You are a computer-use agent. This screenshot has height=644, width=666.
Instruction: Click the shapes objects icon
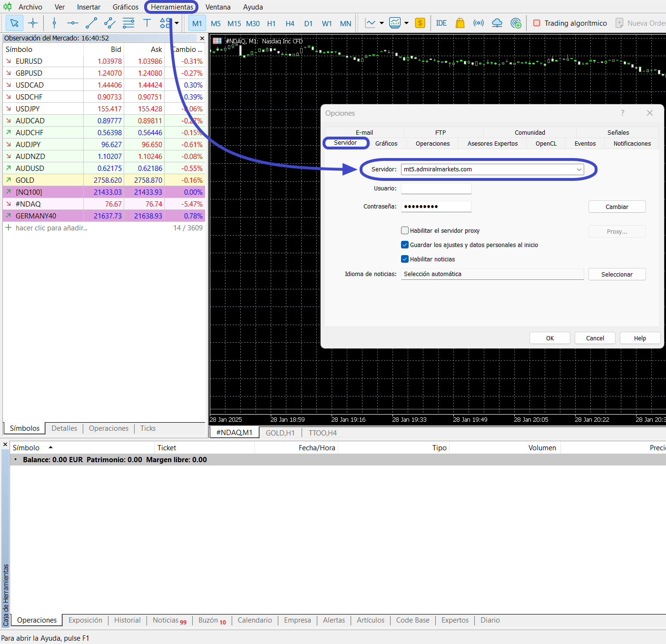[x=165, y=23]
